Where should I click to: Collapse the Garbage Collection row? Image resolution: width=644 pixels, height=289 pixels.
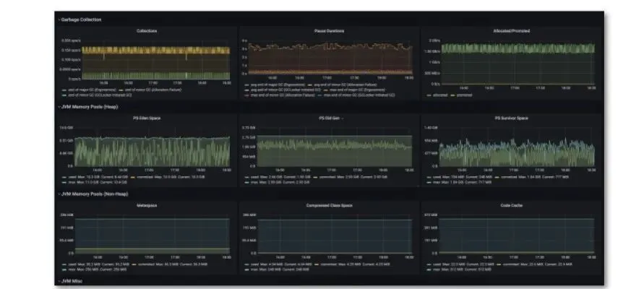80,20
